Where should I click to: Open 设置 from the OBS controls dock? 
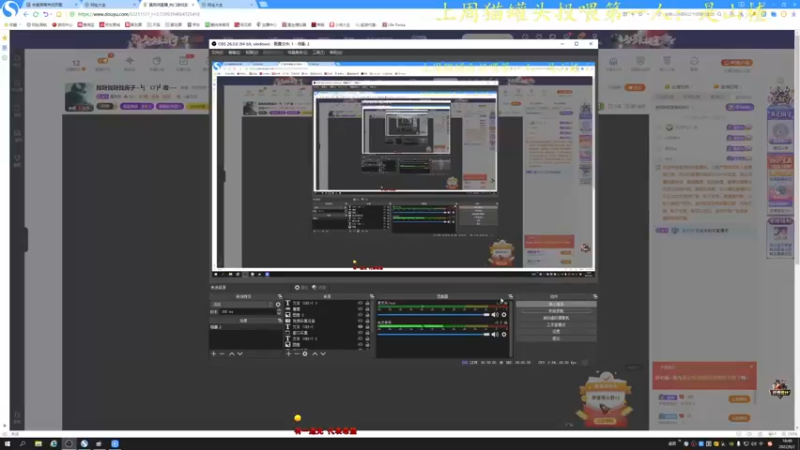556,331
